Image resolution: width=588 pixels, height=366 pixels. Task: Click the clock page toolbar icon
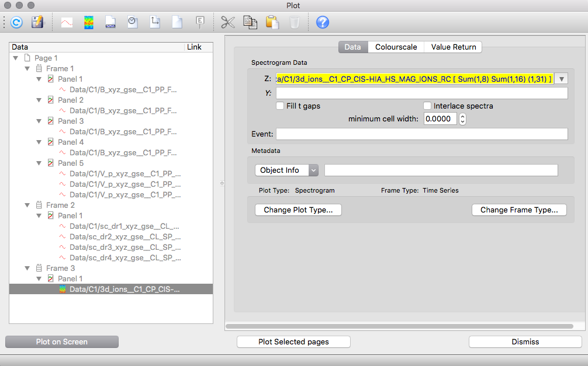133,22
